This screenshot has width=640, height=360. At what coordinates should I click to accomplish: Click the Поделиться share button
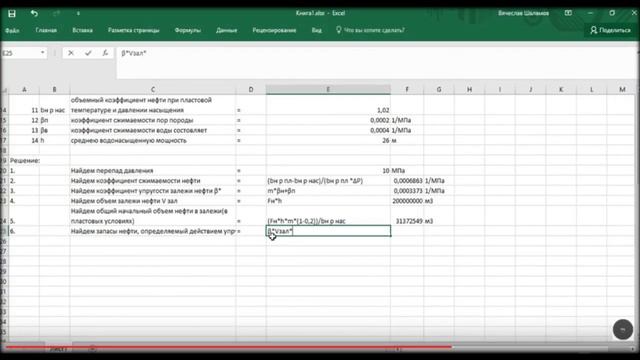pos(611,30)
